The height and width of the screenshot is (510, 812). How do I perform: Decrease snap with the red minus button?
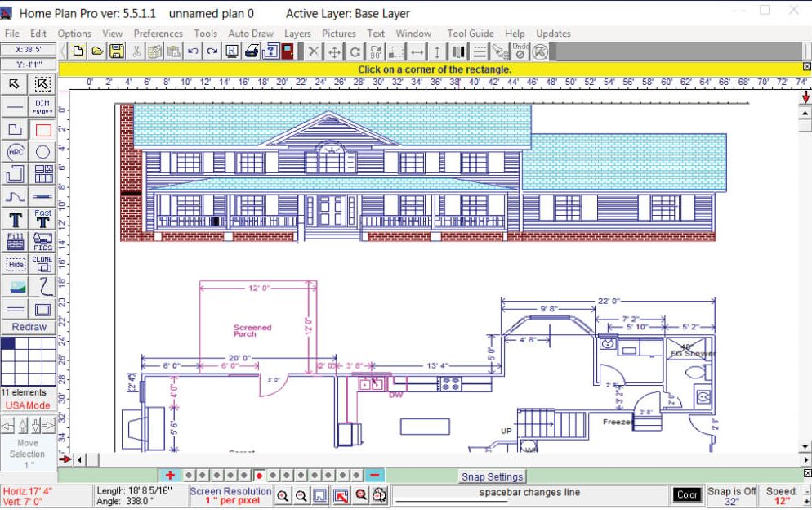point(374,476)
